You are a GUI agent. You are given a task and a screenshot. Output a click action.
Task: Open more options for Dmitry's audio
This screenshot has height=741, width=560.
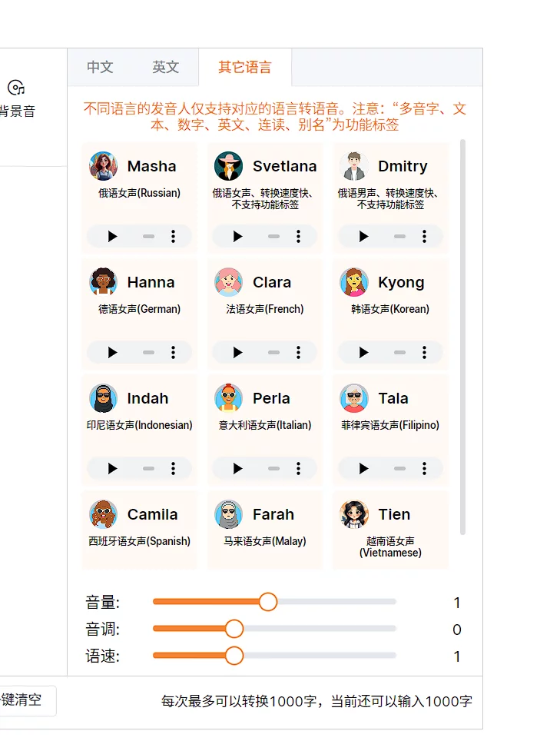point(424,237)
